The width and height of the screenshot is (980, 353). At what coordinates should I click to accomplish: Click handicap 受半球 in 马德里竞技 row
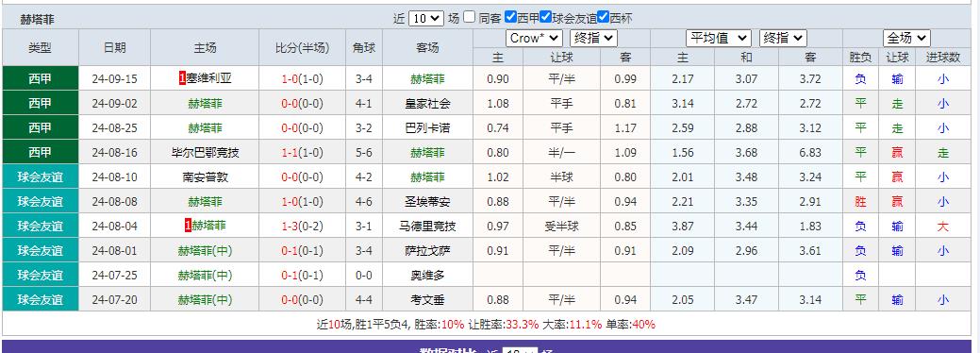pyautogui.click(x=561, y=226)
